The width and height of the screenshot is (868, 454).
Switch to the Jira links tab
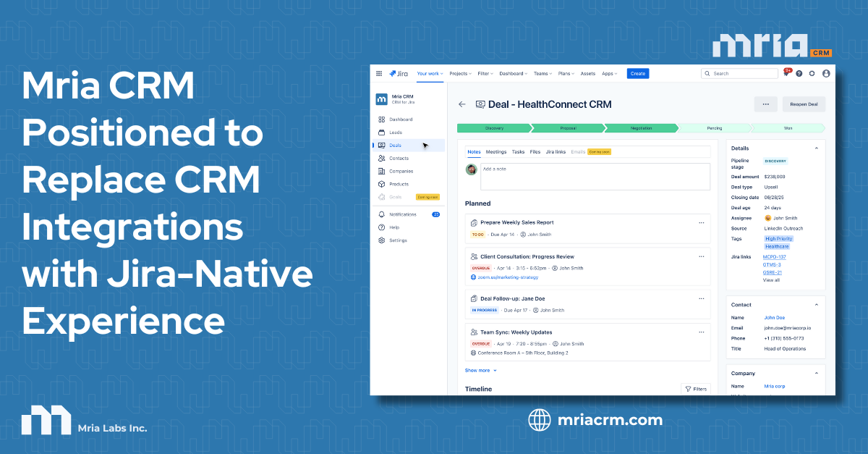[556, 152]
